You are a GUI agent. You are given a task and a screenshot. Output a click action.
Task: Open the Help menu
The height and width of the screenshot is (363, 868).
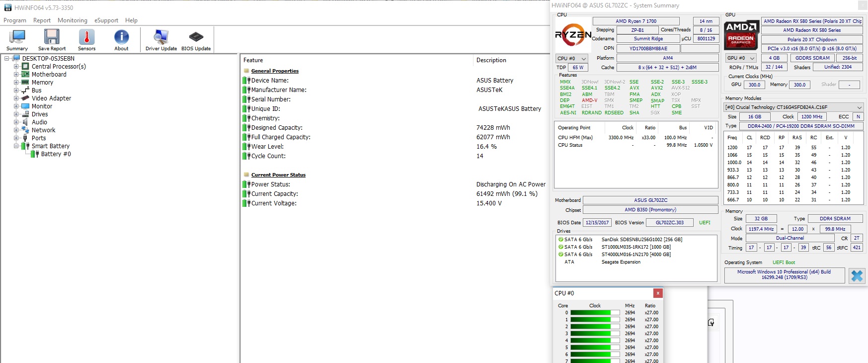coord(131,20)
